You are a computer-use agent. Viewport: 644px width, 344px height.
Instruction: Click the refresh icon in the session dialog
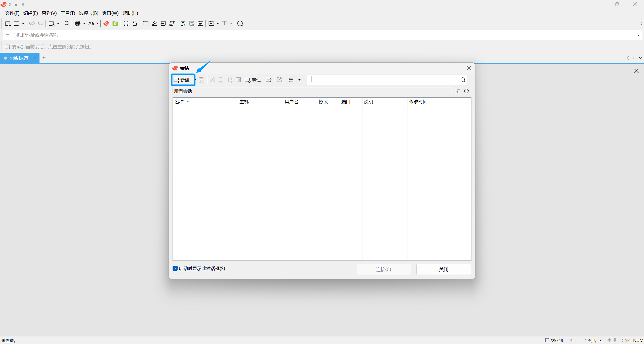467,91
